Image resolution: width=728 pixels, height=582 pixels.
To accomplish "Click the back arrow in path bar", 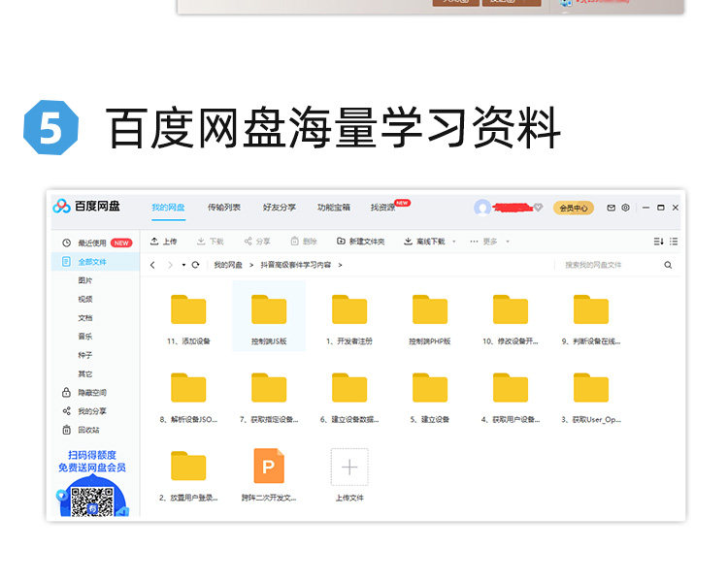I will [152, 265].
